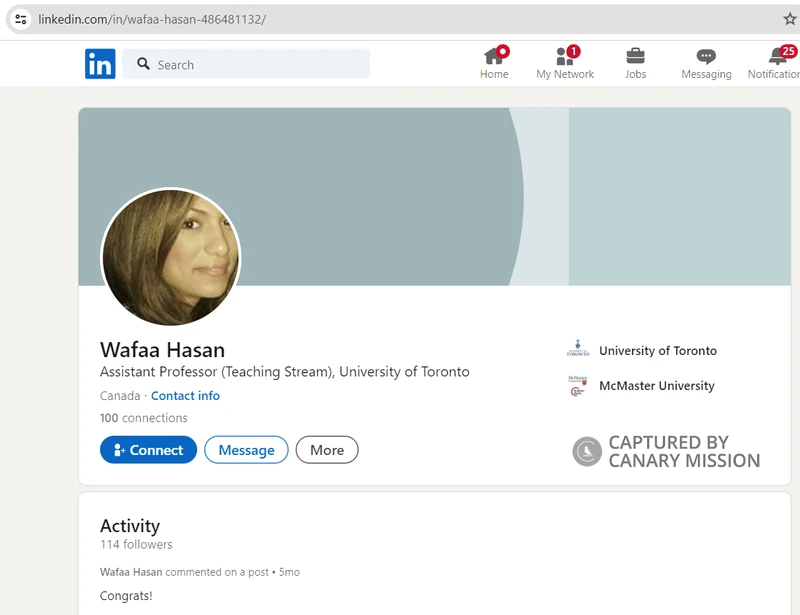Send a message via Message button
800x615 pixels.
[x=246, y=450]
